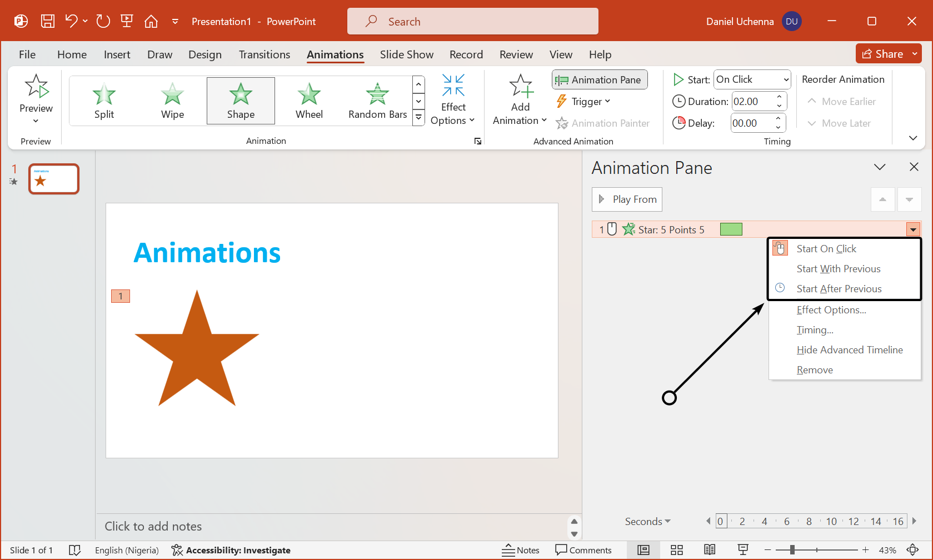Click the Save icon in title bar
933x560 pixels.
click(48, 21)
